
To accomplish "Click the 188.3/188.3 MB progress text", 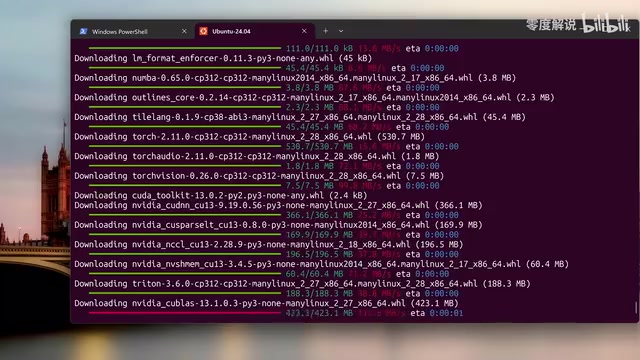I will 319,293.
